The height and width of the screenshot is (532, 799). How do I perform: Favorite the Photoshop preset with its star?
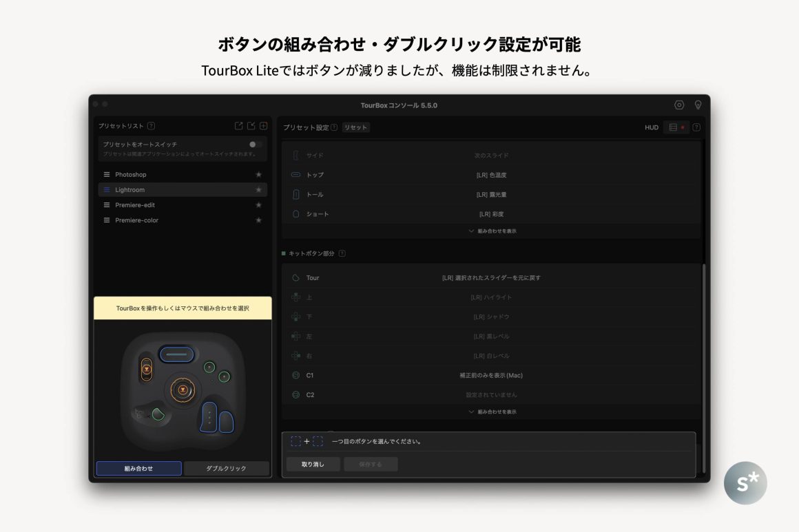(259, 175)
